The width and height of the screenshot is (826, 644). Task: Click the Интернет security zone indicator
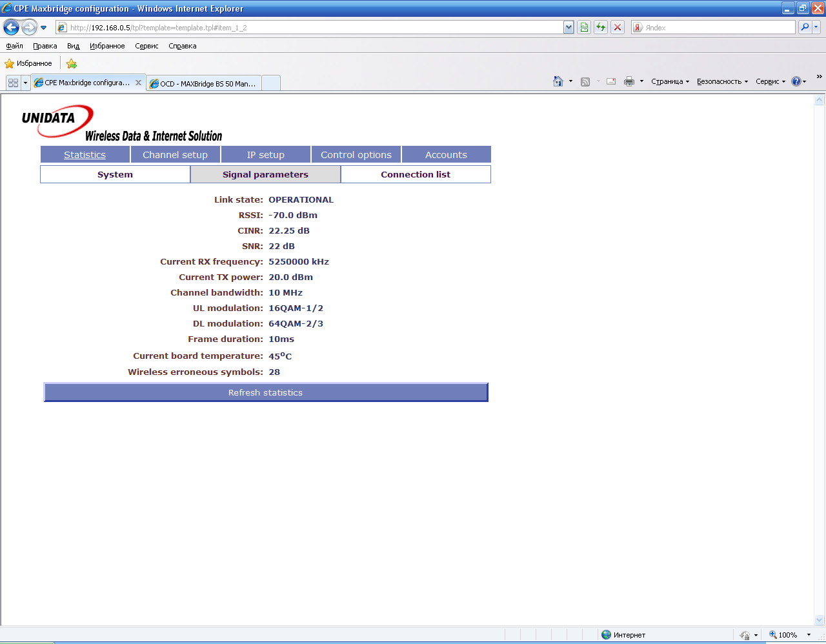[623, 635]
